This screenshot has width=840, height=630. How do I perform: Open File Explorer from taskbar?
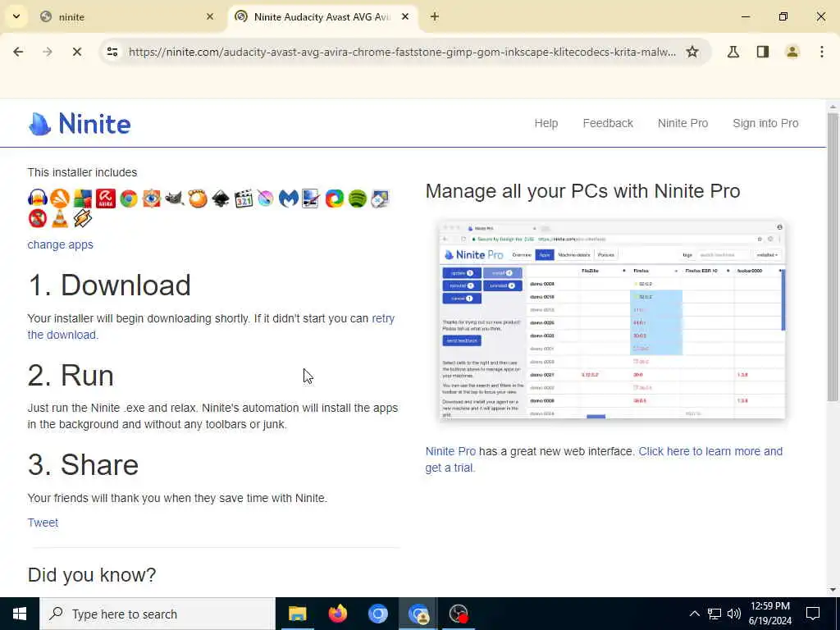point(297,614)
